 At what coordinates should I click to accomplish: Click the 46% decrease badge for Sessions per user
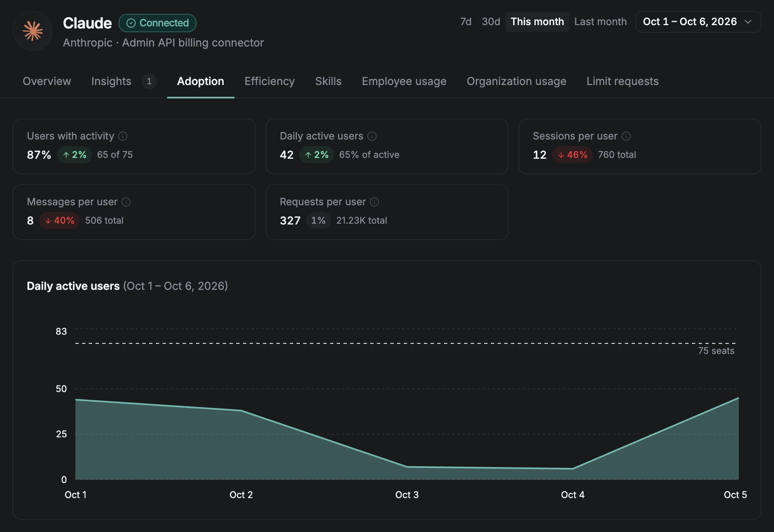573,155
